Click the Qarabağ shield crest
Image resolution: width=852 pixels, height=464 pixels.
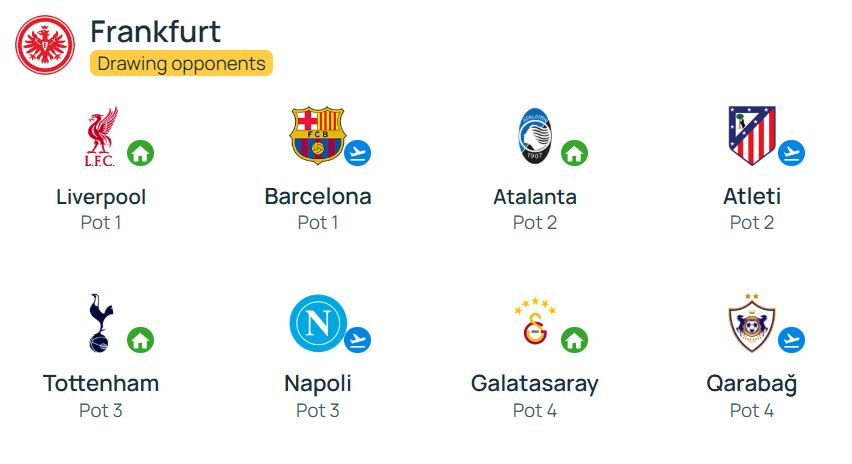click(751, 323)
